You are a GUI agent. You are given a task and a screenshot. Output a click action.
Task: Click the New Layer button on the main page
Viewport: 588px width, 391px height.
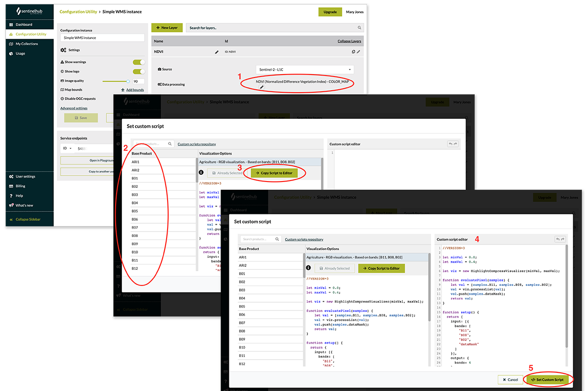click(x=166, y=28)
